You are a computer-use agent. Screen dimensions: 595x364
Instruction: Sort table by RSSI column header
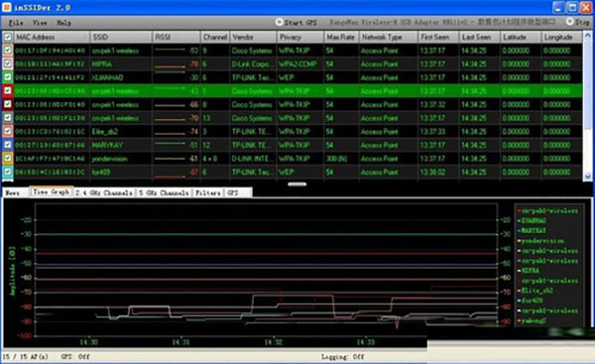pos(177,38)
